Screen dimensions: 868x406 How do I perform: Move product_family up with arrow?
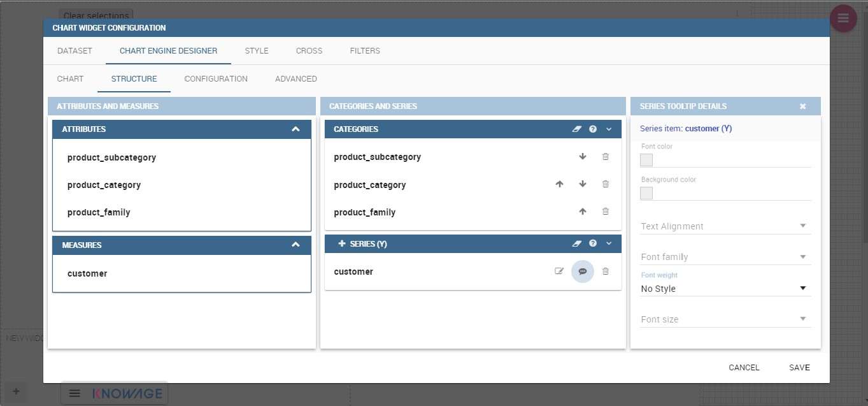tap(583, 212)
